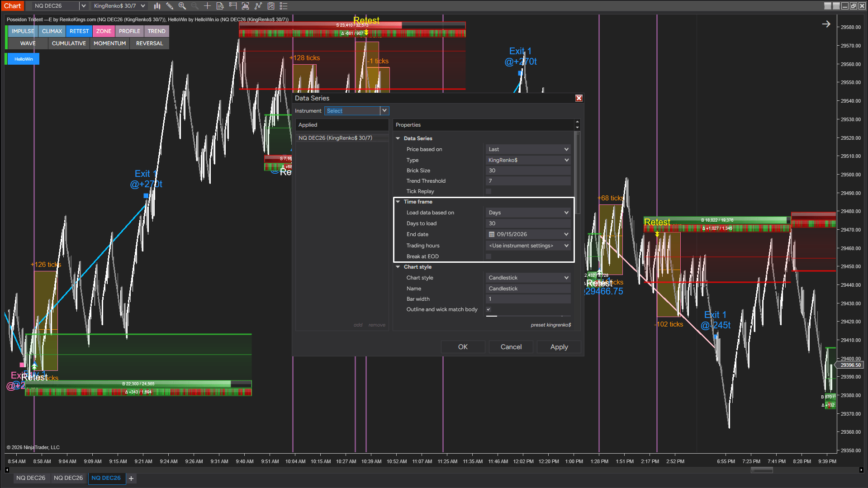Click the zoom in magnifier icon
The height and width of the screenshot is (488, 868).
click(x=182, y=6)
